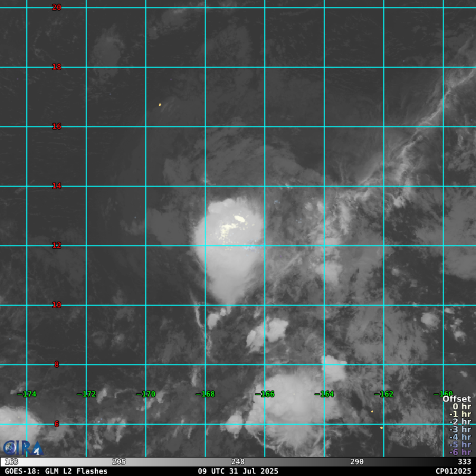Click the red latitude label 8
The image size is (476, 476).
(57, 364)
